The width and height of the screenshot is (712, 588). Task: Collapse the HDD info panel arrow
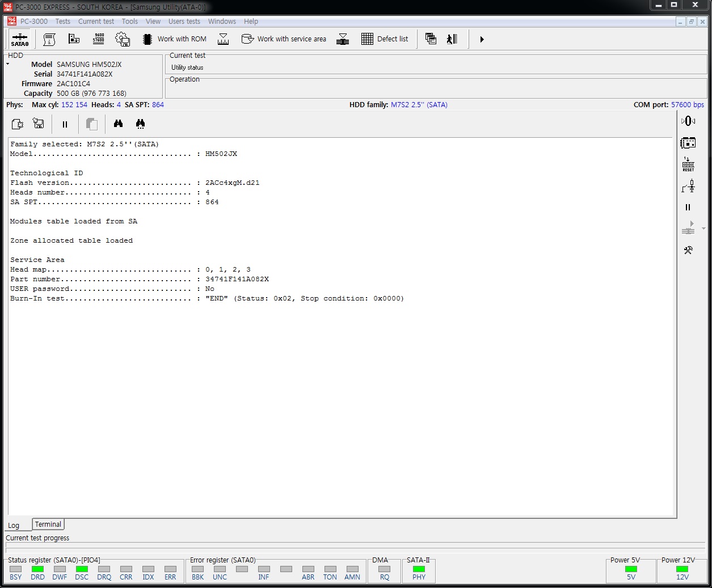(x=8, y=64)
